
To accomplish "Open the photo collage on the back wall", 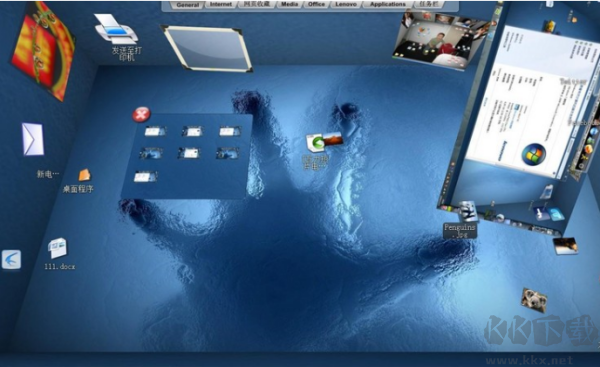I will click(x=440, y=39).
